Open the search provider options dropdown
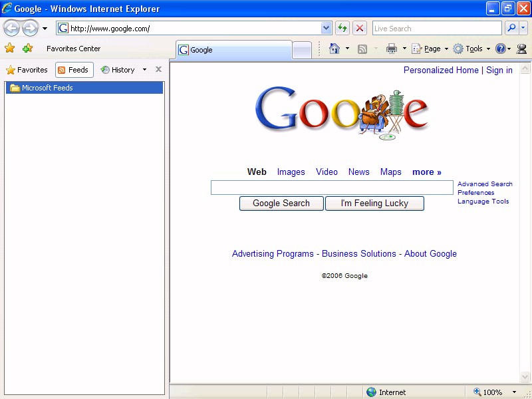This screenshot has width=532, height=399. pos(523,28)
